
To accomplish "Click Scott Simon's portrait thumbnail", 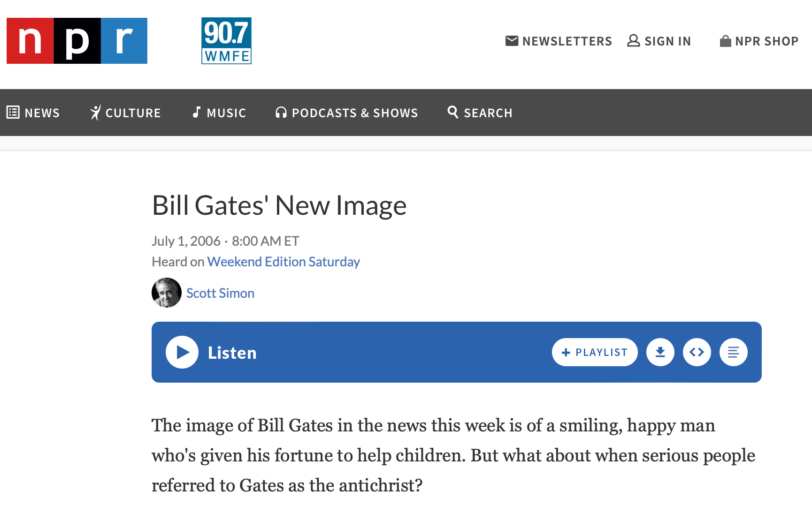I will [x=167, y=293].
